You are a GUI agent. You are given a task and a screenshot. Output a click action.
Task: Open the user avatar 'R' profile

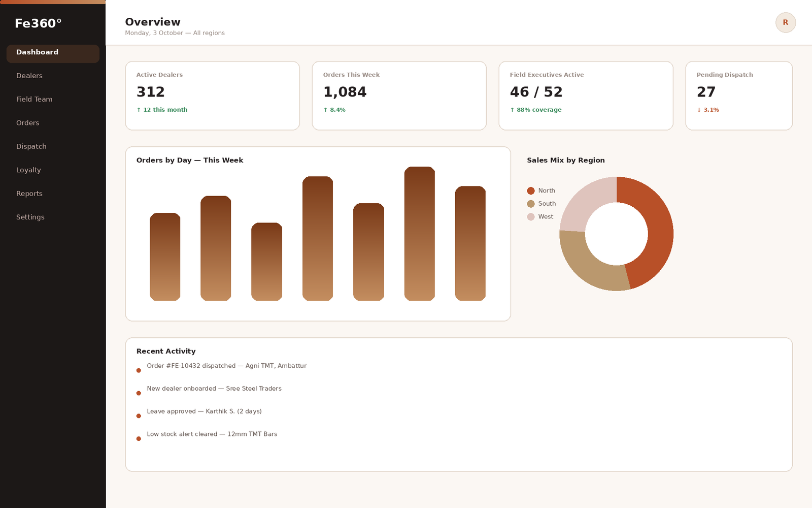pos(785,22)
